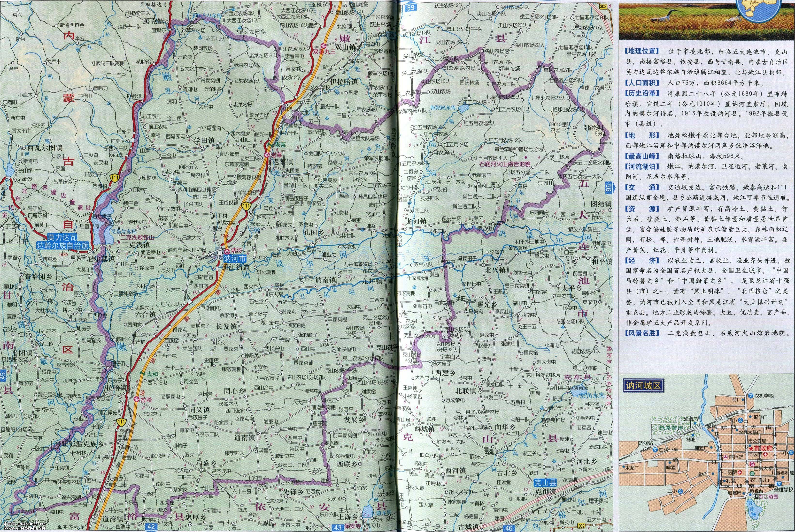The height and width of the screenshot is (532, 795).
Task: Click the 【风景名胜】 heading in info panel
Action: 642,334
